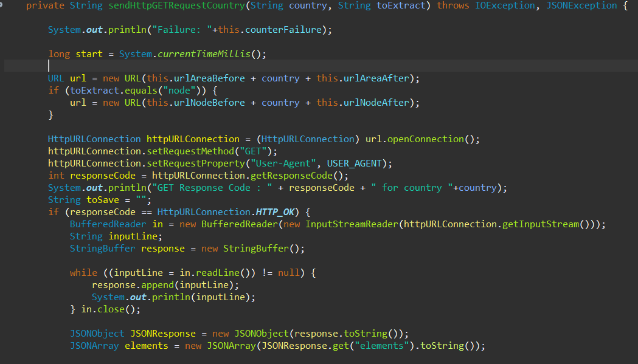Select the readLine method call
Screen dimensions: 638x364
[218, 273]
